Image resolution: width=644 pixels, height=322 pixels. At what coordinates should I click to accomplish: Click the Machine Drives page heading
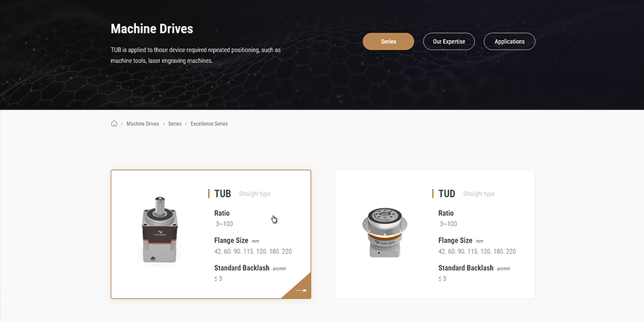click(x=152, y=29)
